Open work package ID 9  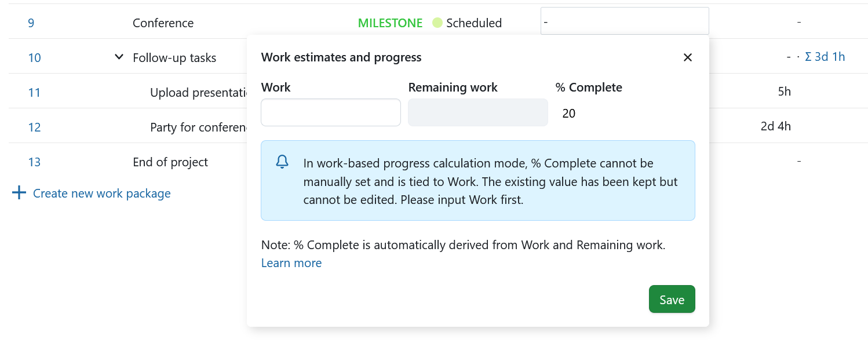click(x=31, y=23)
